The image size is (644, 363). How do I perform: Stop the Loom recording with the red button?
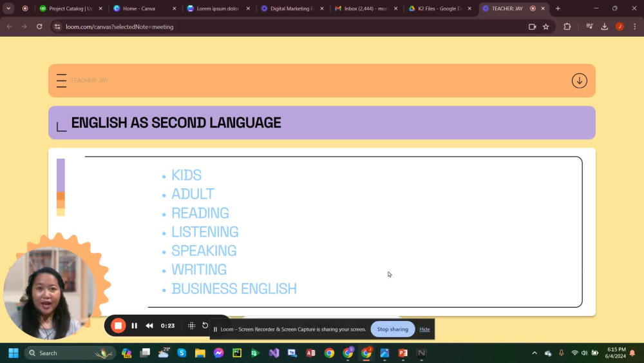(x=118, y=326)
